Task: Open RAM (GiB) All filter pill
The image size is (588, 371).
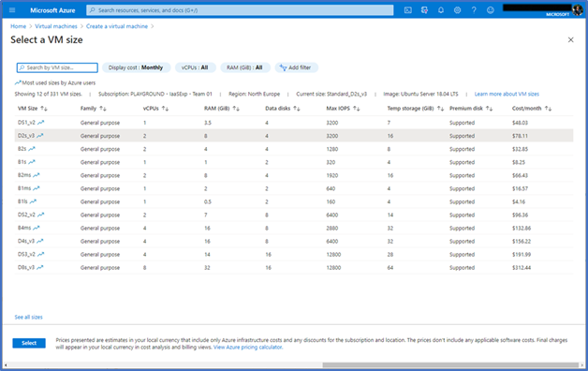Action: (x=244, y=67)
